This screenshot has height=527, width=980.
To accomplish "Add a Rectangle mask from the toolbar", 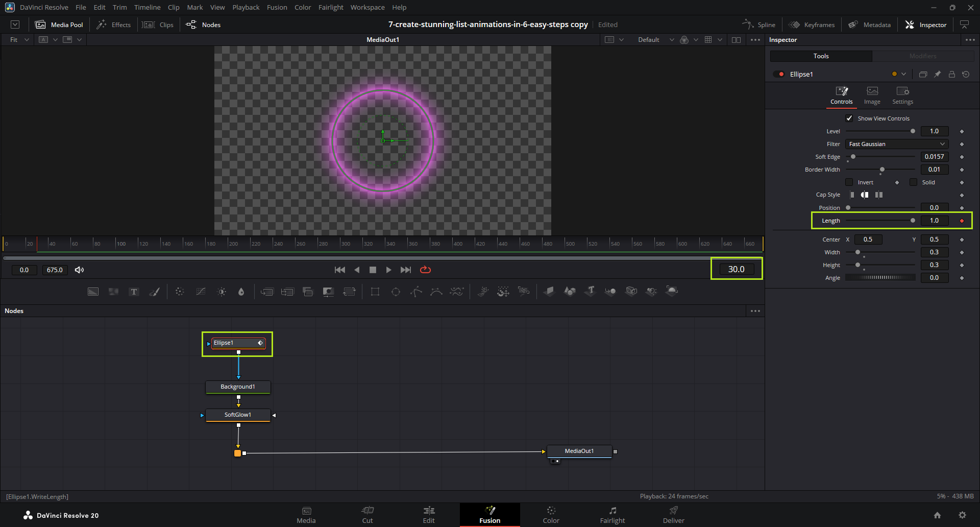I will pos(375,292).
